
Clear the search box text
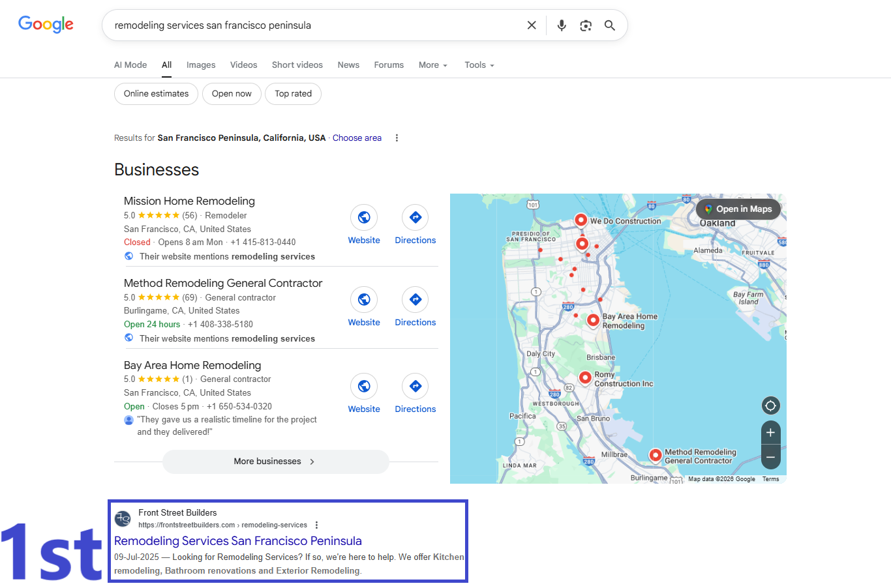click(x=532, y=25)
